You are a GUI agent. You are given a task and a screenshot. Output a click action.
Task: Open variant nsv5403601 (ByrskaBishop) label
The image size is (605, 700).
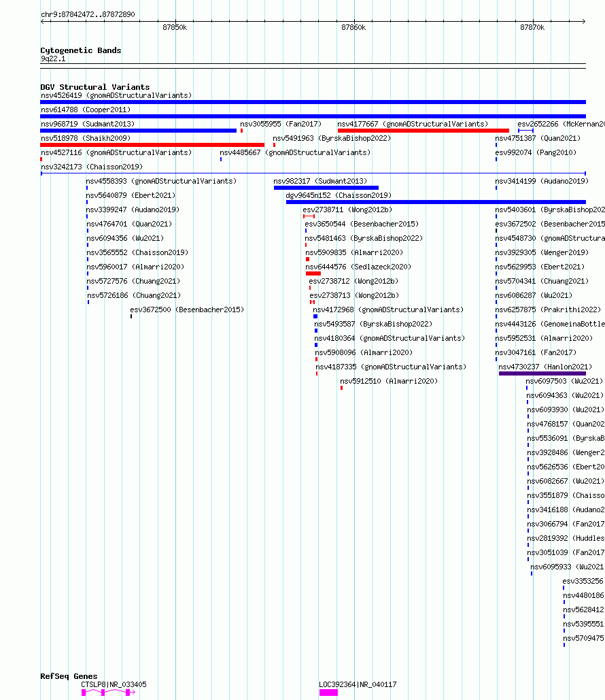tap(550, 210)
